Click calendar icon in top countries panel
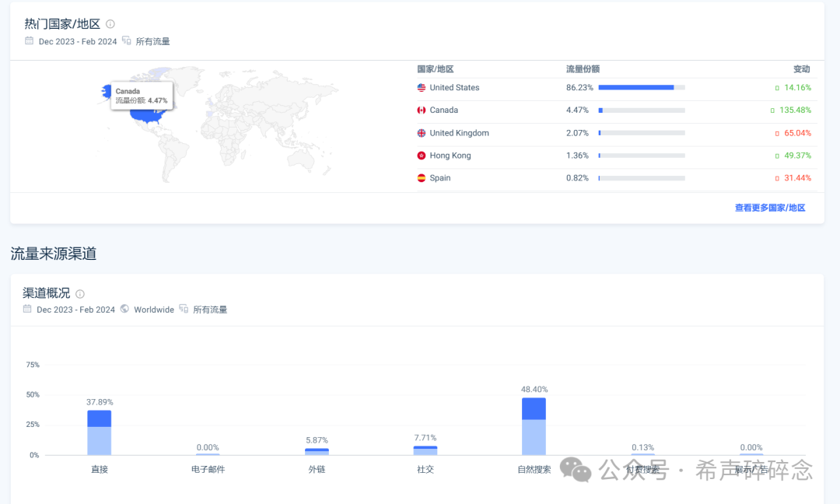 [x=29, y=41]
